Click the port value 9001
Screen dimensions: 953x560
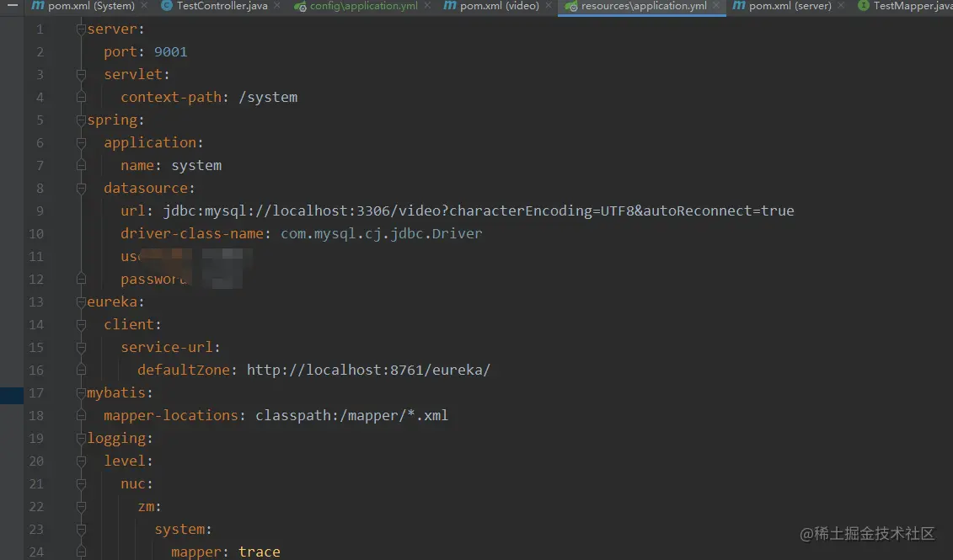click(171, 51)
